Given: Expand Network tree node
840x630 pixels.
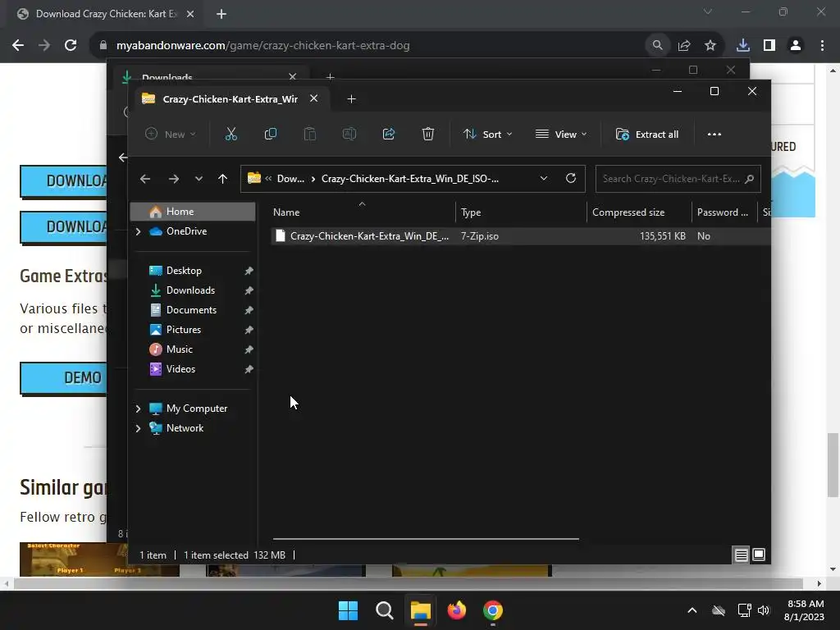Looking at the screenshot, I should pos(138,428).
